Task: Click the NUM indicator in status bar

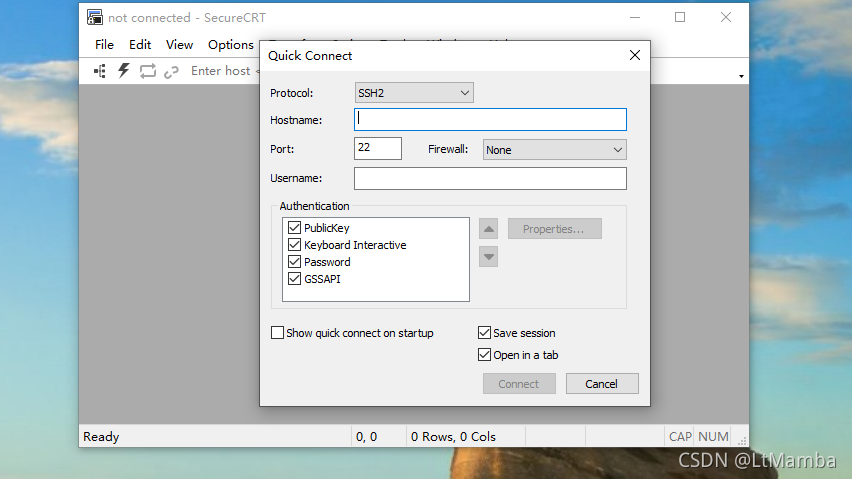Action: (x=713, y=436)
